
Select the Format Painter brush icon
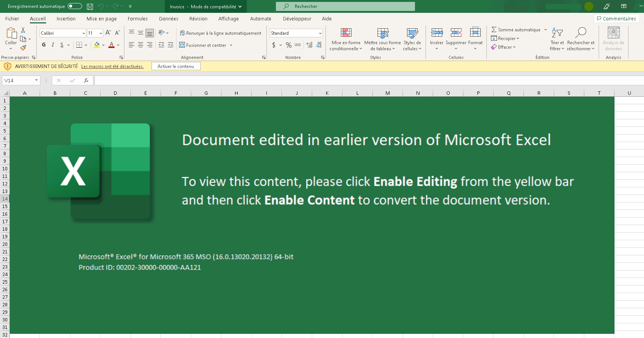point(23,48)
